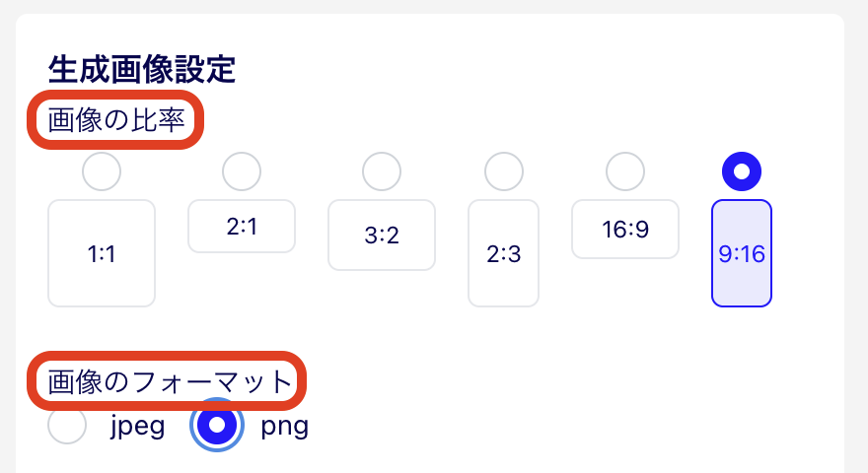Image resolution: width=868 pixels, height=473 pixels.
Task: Select the radio button above 1:1
Action: tap(102, 171)
